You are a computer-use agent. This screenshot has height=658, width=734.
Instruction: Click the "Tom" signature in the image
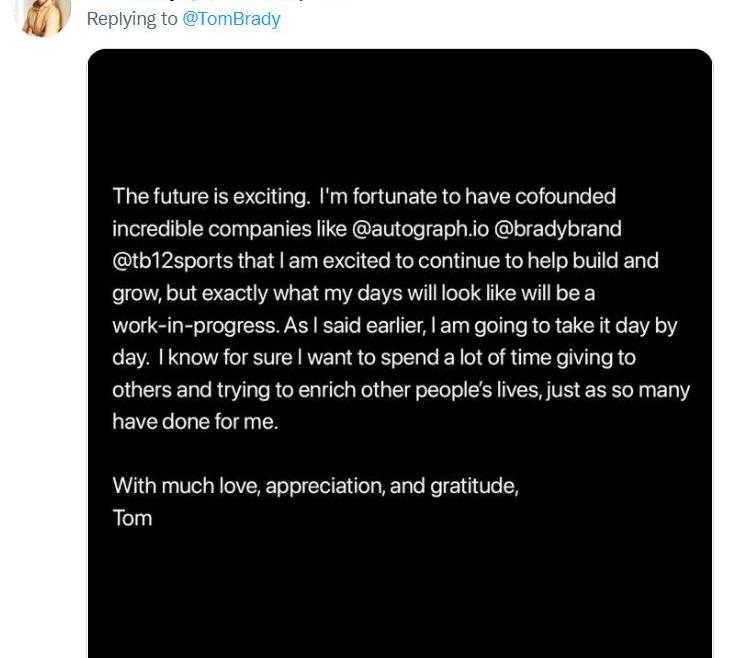pos(132,519)
